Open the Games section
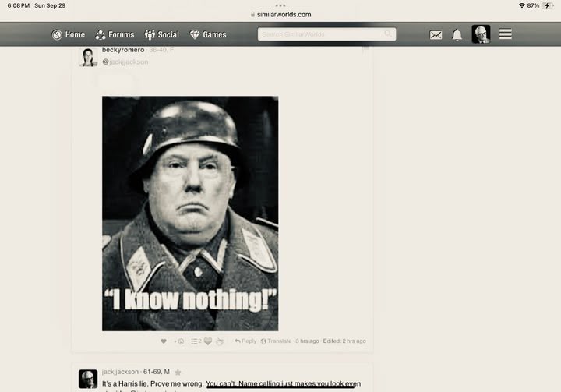561x392 pixels. coord(208,35)
